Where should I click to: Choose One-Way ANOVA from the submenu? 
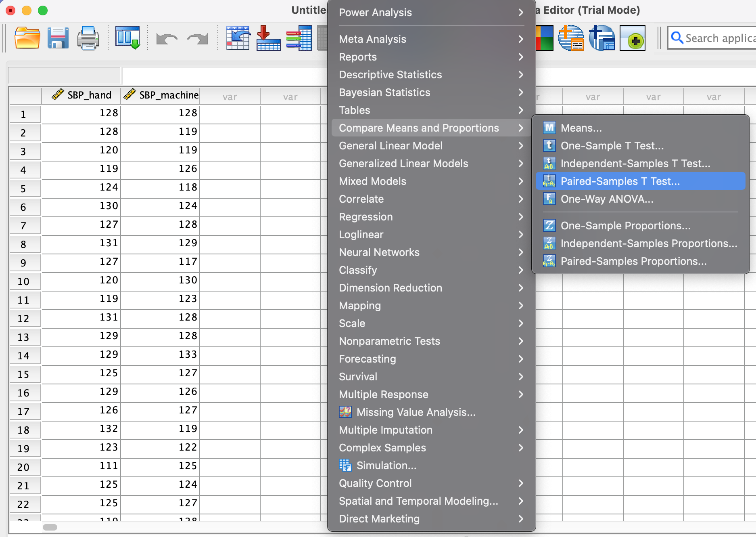tap(607, 199)
